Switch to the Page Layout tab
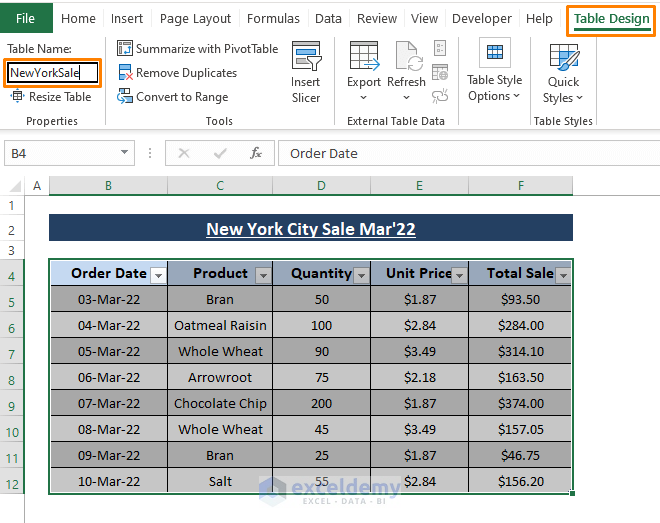 [x=195, y=18]
